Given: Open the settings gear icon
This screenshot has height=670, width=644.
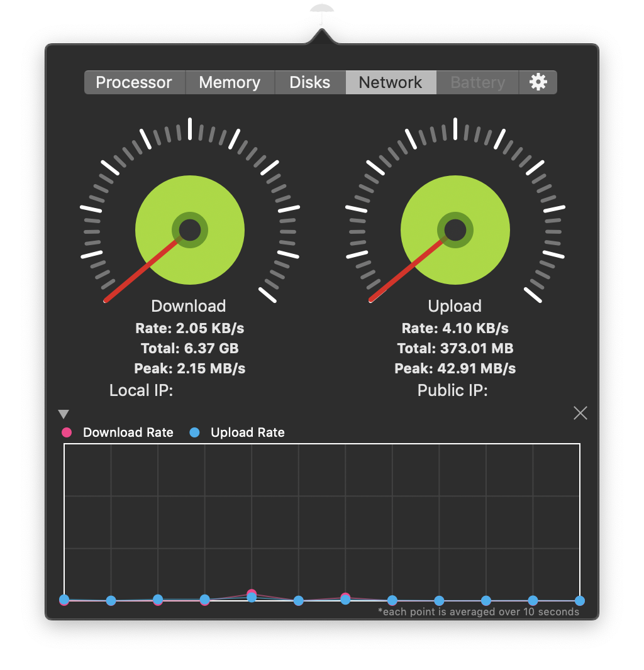Looking at the screenshot, I should (x=538, y=82).
